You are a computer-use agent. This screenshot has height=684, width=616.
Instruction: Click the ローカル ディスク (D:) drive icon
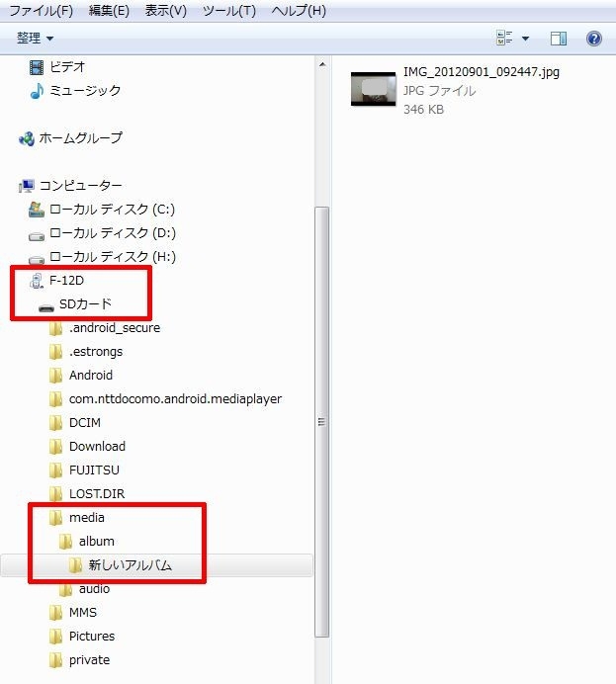coord(37,236)
